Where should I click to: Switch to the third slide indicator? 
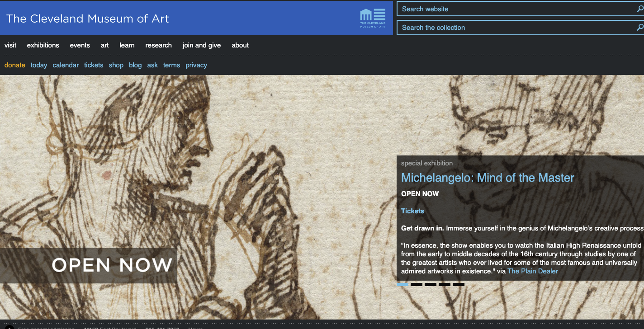point(431,284)
